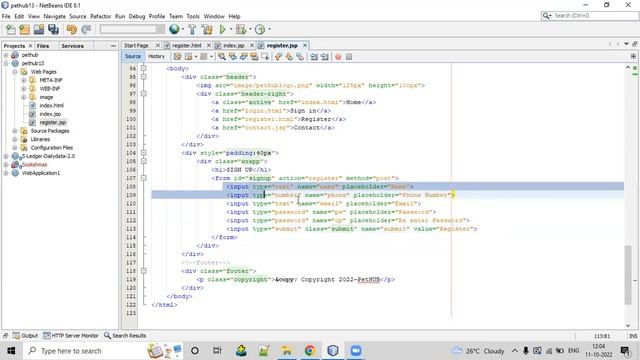This screenshot has width=640, height=360.
Task: Toggle Rectangular Selection mode icon
Action: (264, 57)
